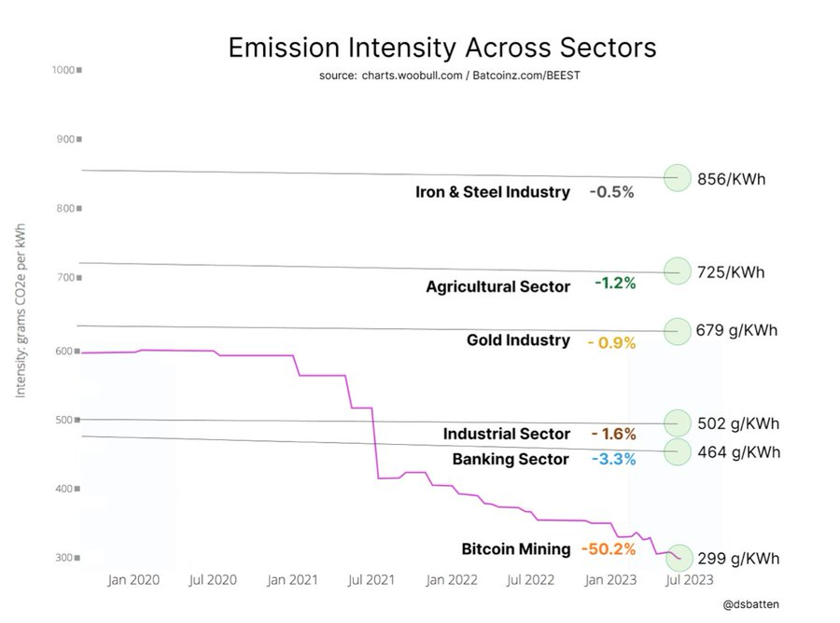Image resolution: width=840 pixels, height=623 pixels.
Task: Select the Agricultural Sector label
Action: (497, 286)
